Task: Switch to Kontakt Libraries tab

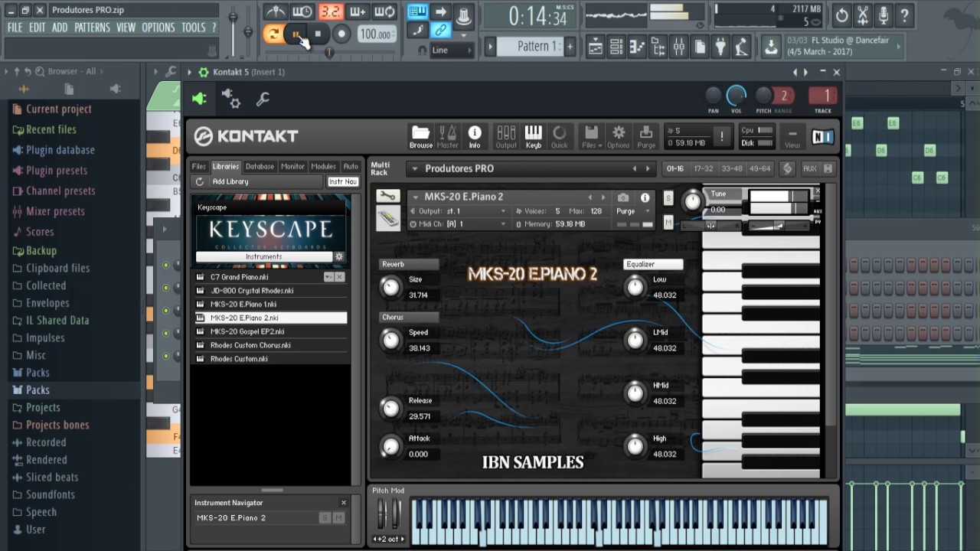Action: [226, 166]
